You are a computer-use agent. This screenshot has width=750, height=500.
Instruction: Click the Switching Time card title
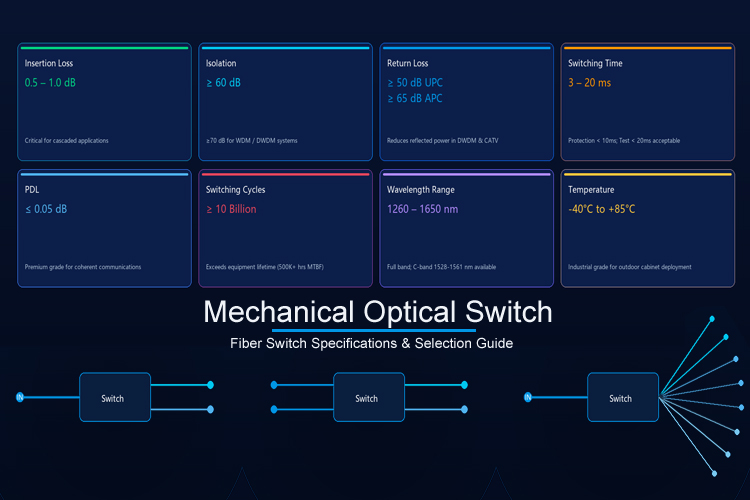[x=595, y=63]
